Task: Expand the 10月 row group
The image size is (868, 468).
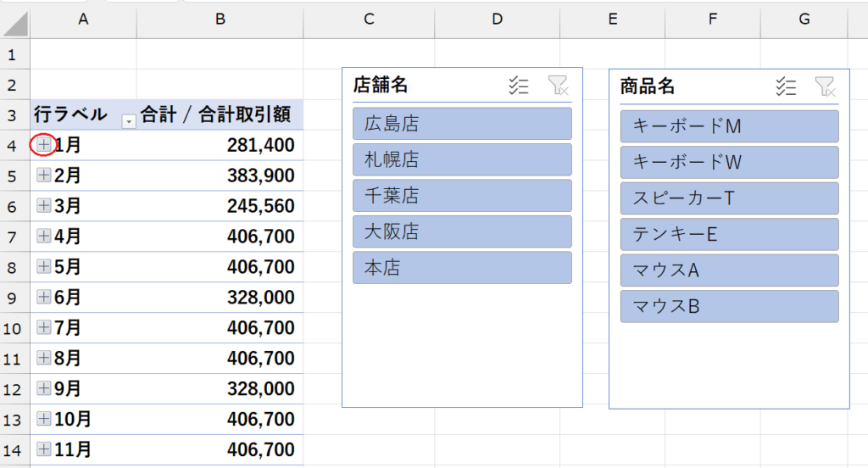Action: [x=44, y=419]
